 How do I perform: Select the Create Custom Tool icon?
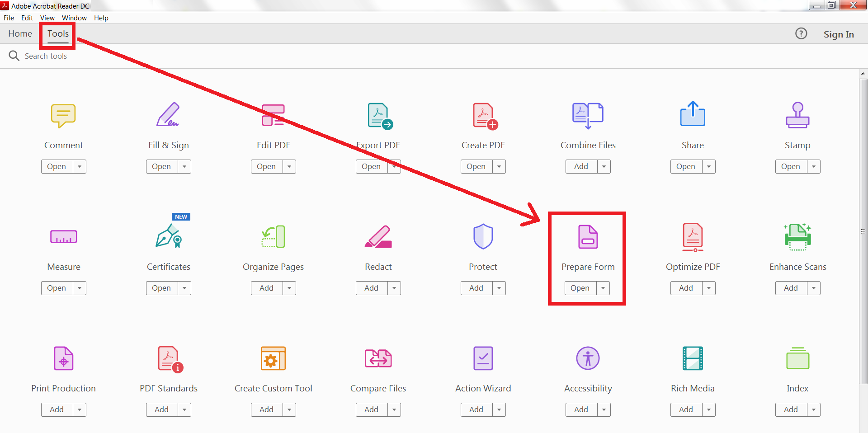pyautogui.click(x=273, y=358)
